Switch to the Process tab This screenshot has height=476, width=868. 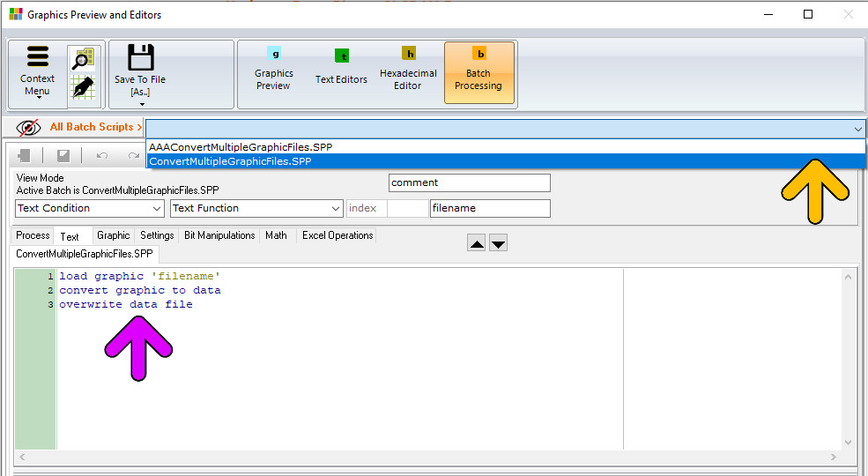[33, 235]
